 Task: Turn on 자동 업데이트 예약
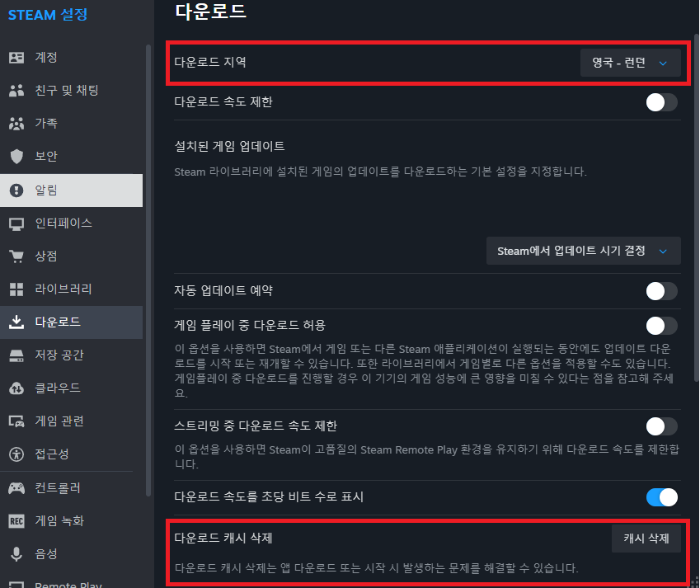pos(661,291)
